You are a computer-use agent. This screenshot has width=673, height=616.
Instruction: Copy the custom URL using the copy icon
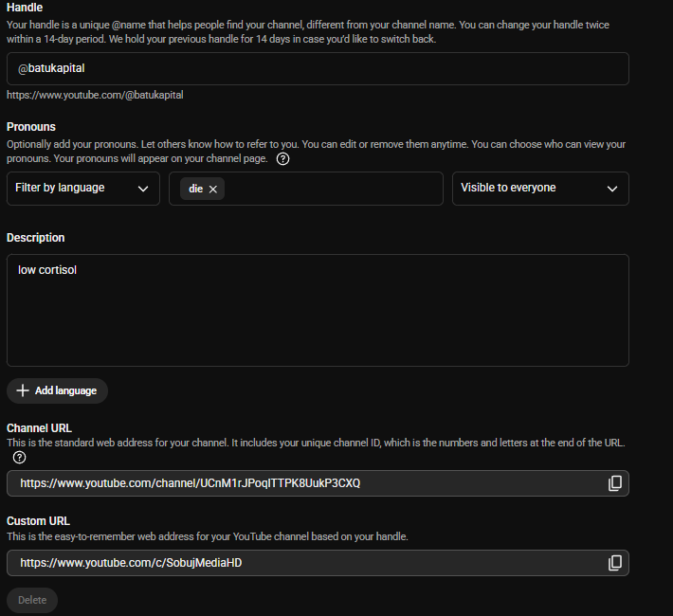(614, 563)
